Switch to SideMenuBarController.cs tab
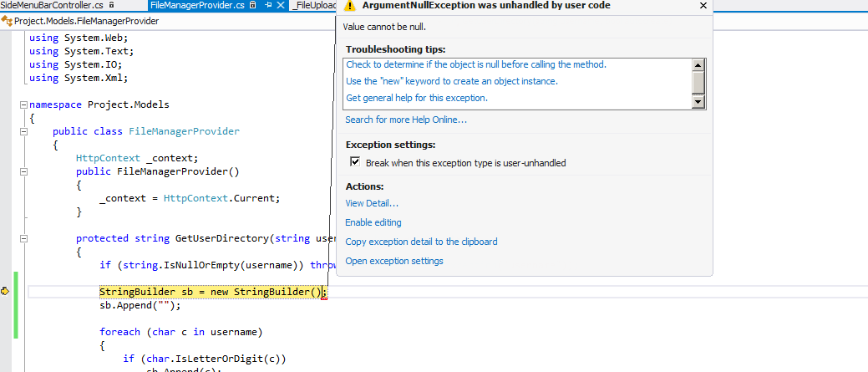The height and width of the screenshot is (372, 868). tap(53, 5)
